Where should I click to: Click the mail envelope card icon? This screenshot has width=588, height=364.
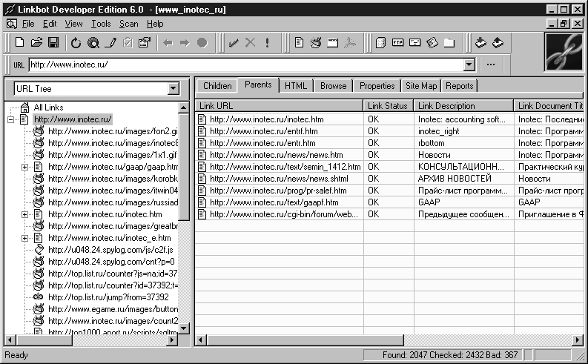[x=414, y=42]
